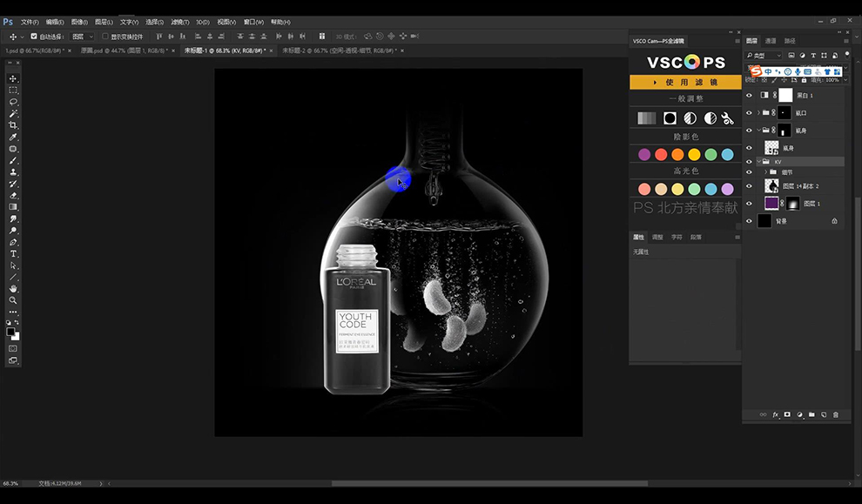
Task: Switch to the 通道 channels tab
Action: click(x=771, y=41)
